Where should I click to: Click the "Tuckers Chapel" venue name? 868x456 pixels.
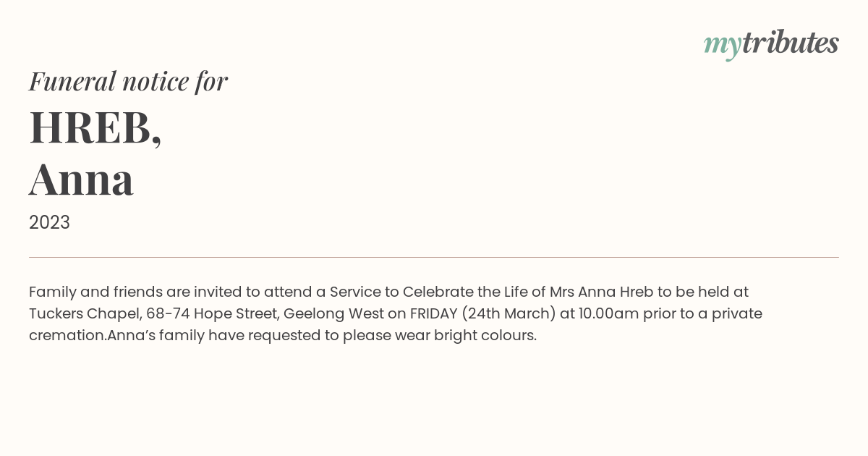83,314
